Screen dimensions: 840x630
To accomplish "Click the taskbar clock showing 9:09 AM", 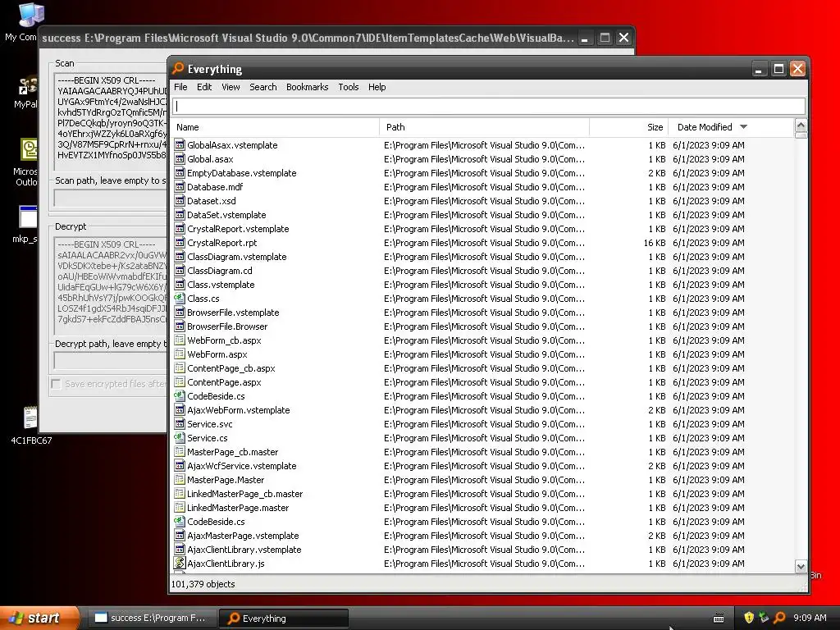I will click(x=810, y=618).
